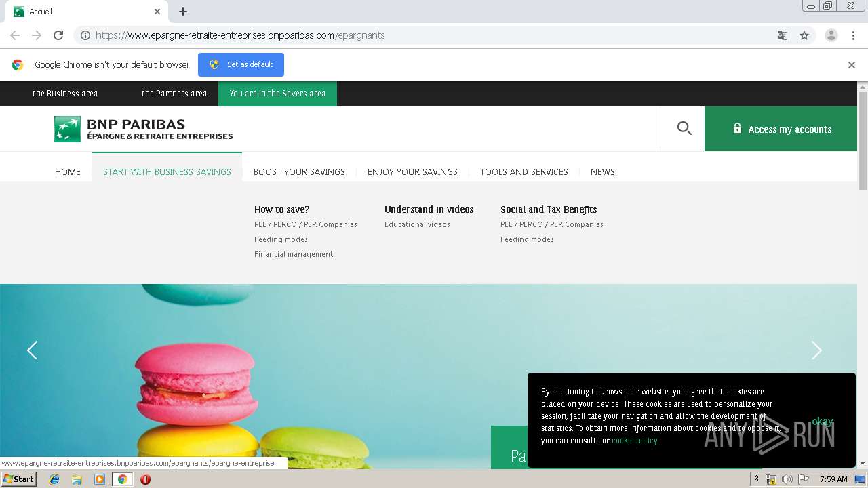
Task: Open the NEWS menu item
Action: 603,171
